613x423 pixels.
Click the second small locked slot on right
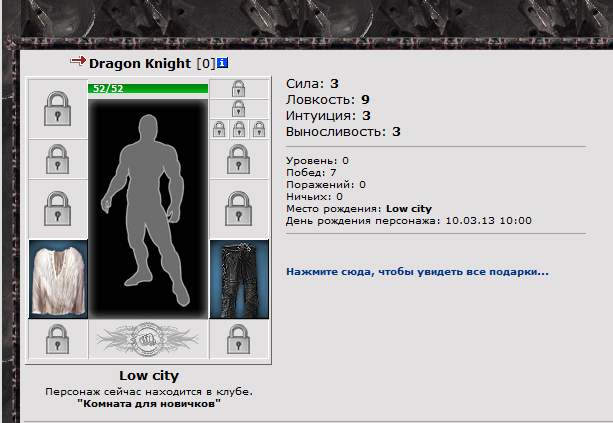coord(239,109)
